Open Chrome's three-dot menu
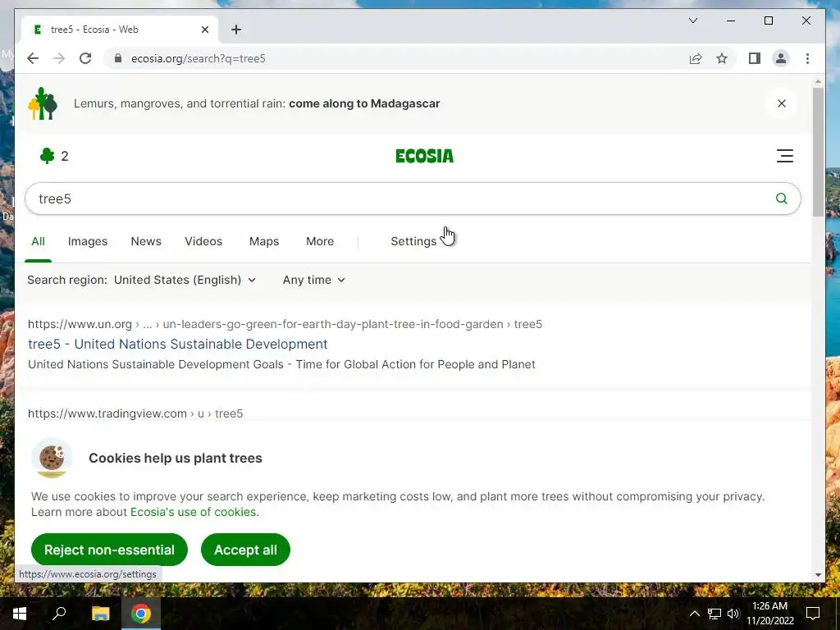840x630 pixels. pyautogui.click(x=807, y=58)
